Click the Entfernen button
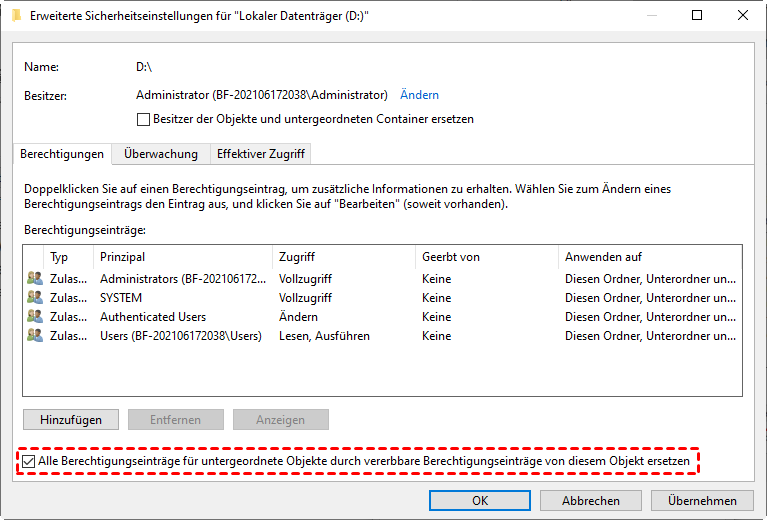 coord(176,420)
